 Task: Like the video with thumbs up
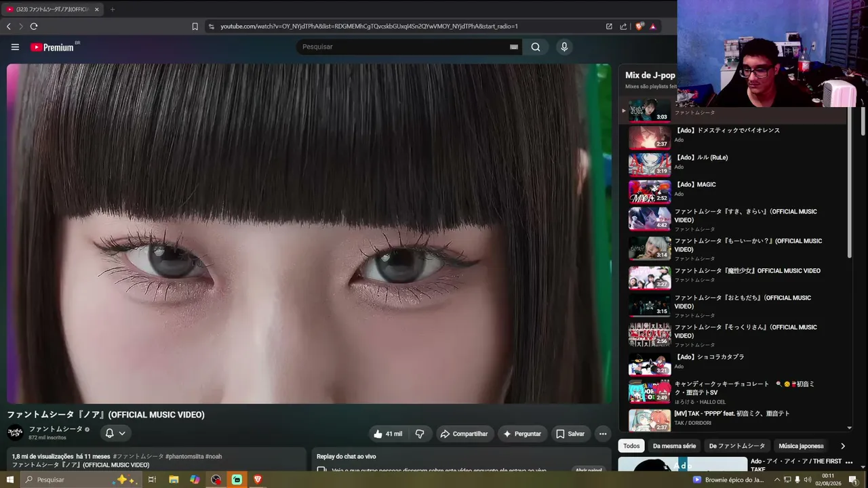pyautogui.click(x=388, y=434)
